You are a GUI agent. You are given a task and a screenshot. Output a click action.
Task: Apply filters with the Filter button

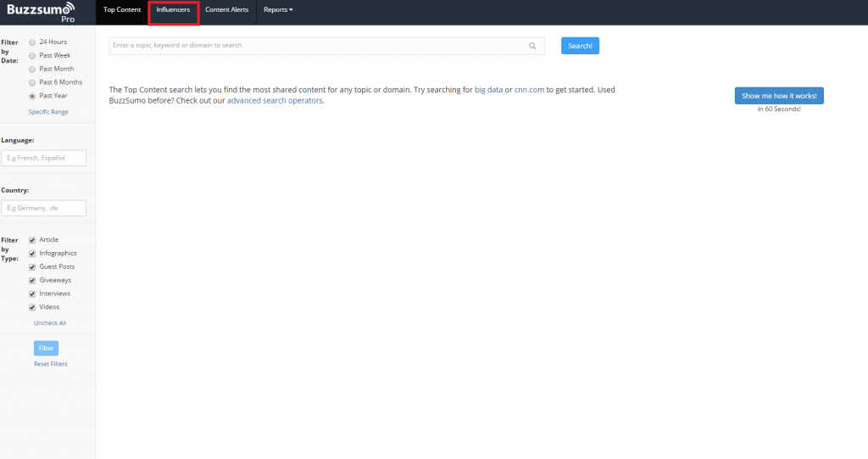pos(46,348)
